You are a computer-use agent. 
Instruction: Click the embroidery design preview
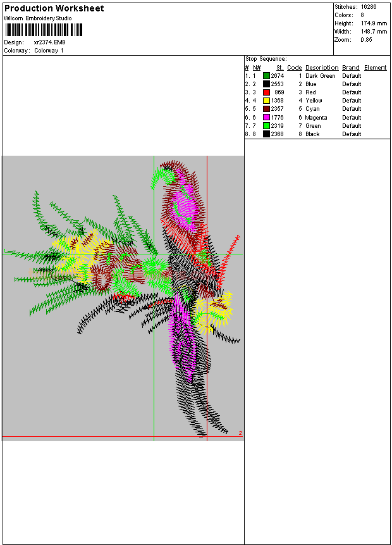123,298
